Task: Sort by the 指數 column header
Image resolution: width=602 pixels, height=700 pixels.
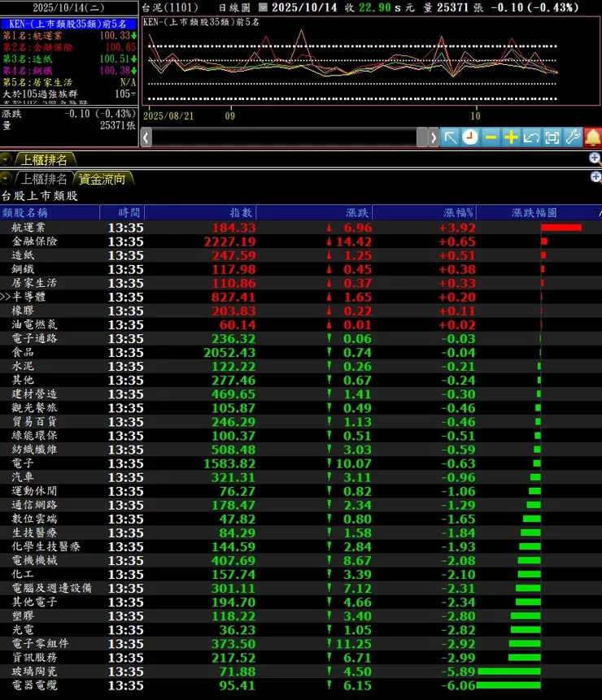Action: click(200, 212)
